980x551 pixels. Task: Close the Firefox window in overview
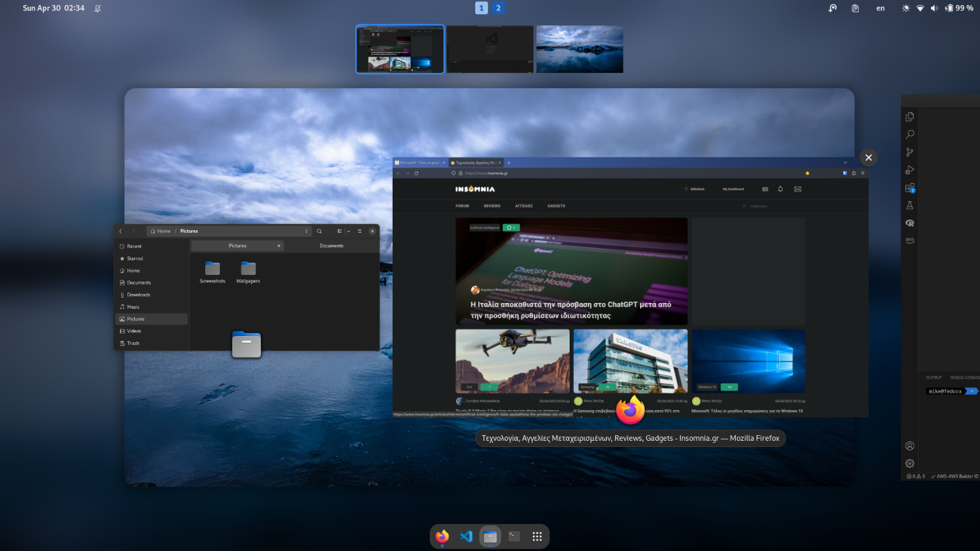(869, 157)
